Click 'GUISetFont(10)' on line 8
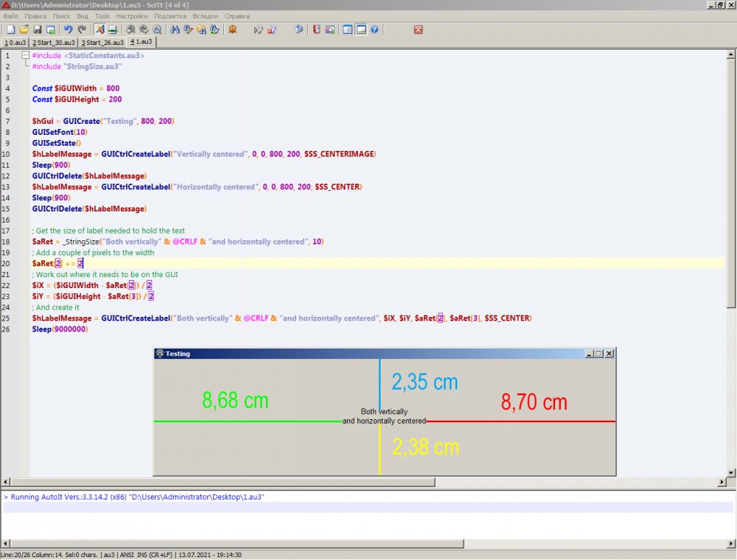737x560 pixels. pos(60,132)
